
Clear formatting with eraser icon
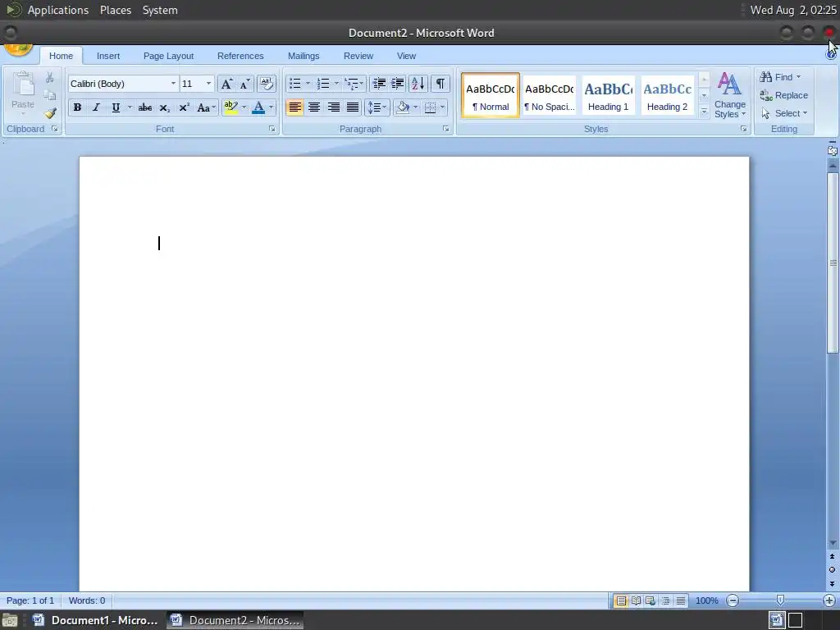(x=267, y=84)
